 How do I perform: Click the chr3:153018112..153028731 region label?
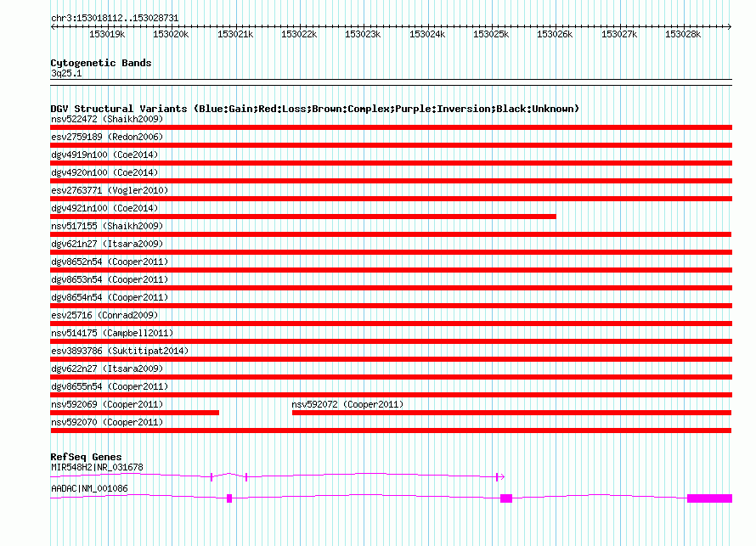(115, 17)
